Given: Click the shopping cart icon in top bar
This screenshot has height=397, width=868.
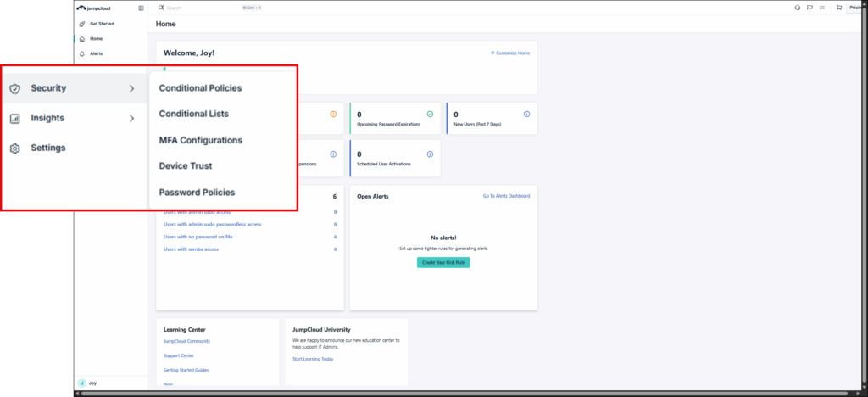Looking at the screenshot, I should pos(839,8).
